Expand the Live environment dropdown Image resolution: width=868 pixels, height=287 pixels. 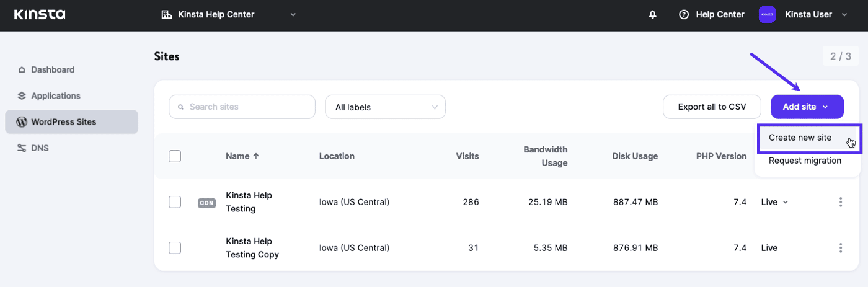pyautogui.click(x=774, y=202)
